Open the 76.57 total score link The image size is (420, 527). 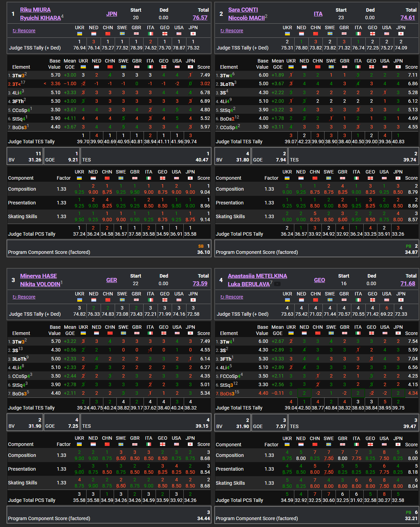tap(200, 18)
